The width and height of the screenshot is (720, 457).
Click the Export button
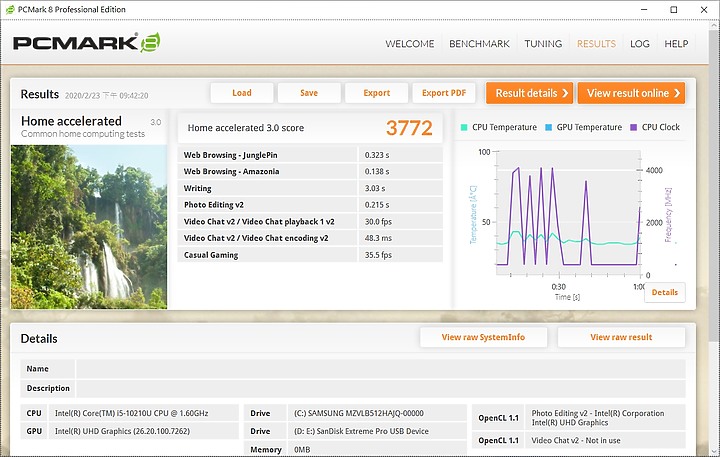coord(377,93)
